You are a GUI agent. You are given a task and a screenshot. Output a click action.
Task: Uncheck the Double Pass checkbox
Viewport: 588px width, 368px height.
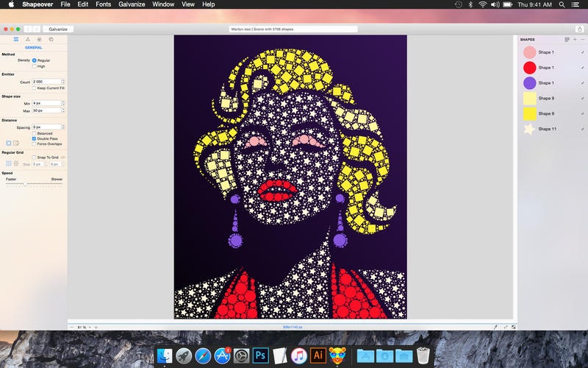[x=34, y=139]
